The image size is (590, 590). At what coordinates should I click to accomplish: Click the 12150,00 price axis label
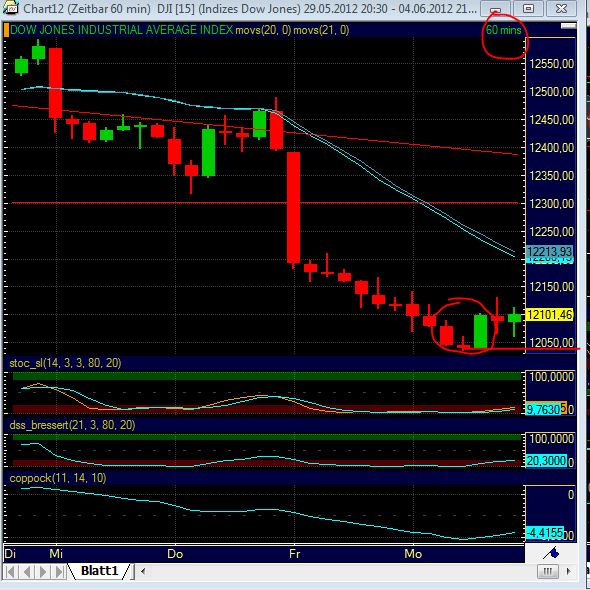[552, 287]
